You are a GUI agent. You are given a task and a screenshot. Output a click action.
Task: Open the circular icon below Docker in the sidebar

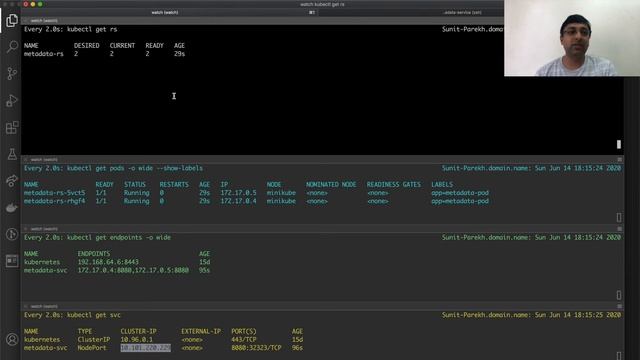click(12, 234)
